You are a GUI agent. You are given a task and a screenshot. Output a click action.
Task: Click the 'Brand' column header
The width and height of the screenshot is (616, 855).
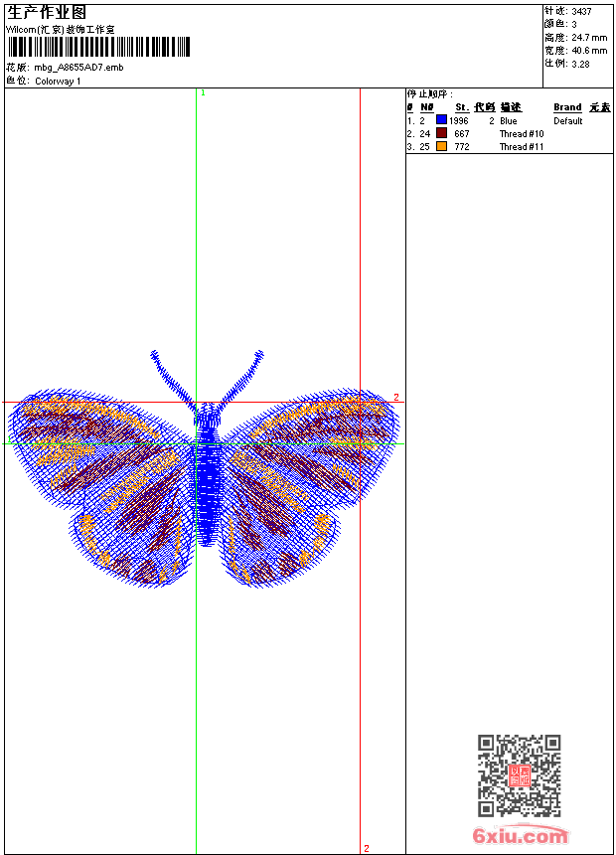(567, 107)
